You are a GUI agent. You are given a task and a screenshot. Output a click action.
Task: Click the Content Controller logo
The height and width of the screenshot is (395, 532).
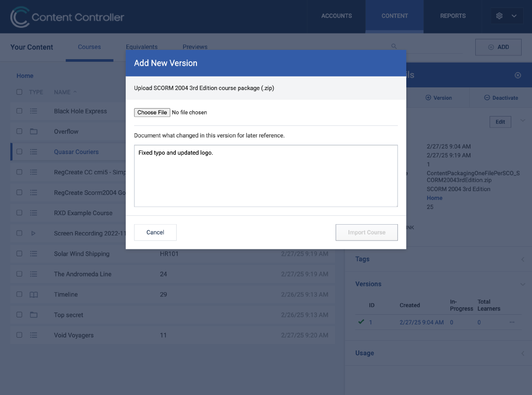click(x=67, y=17)
